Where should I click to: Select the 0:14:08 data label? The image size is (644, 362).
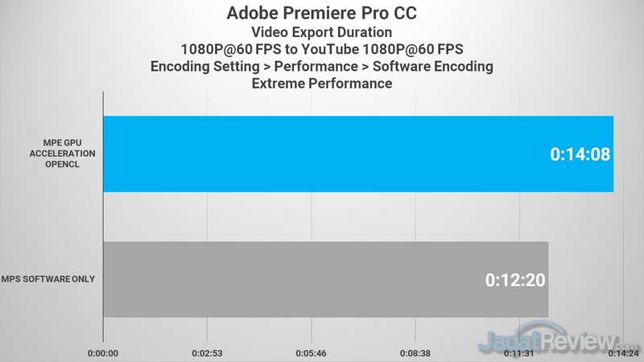click(581, 154)
